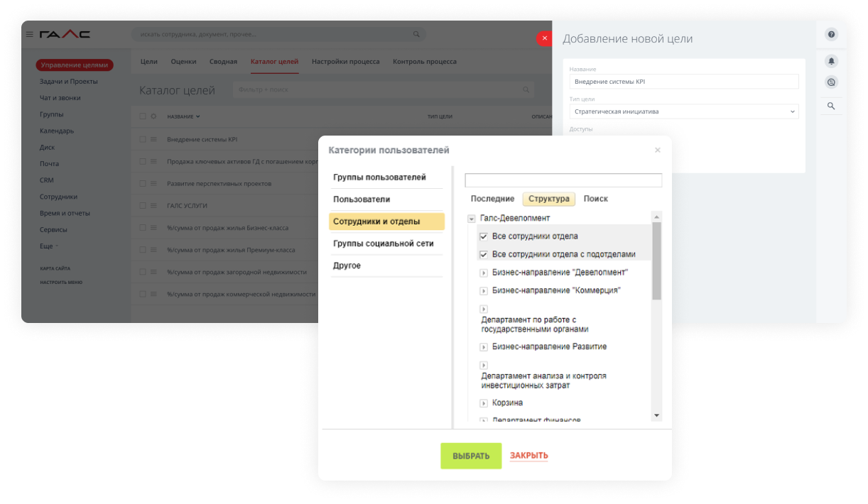Open row menu icon for ГАЛС УСЛУГИ

pos(153,205)
